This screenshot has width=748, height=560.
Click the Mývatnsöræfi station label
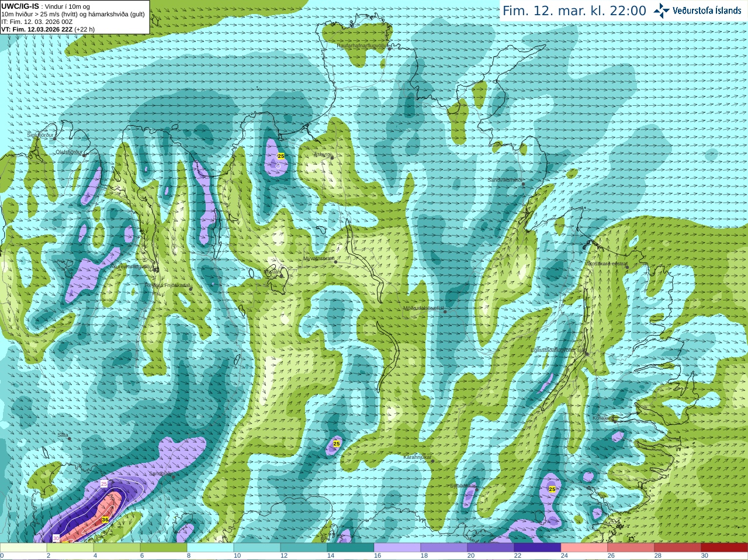pos(318,258)
